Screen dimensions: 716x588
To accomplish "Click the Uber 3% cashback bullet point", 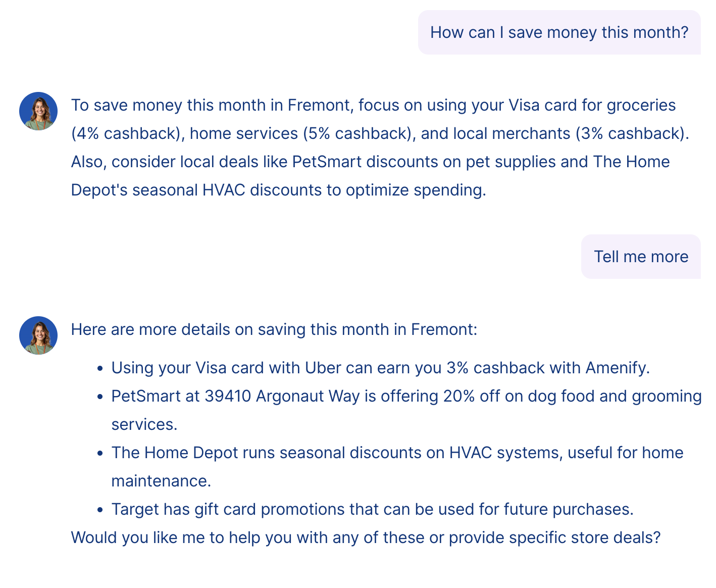I will (380, 368).
